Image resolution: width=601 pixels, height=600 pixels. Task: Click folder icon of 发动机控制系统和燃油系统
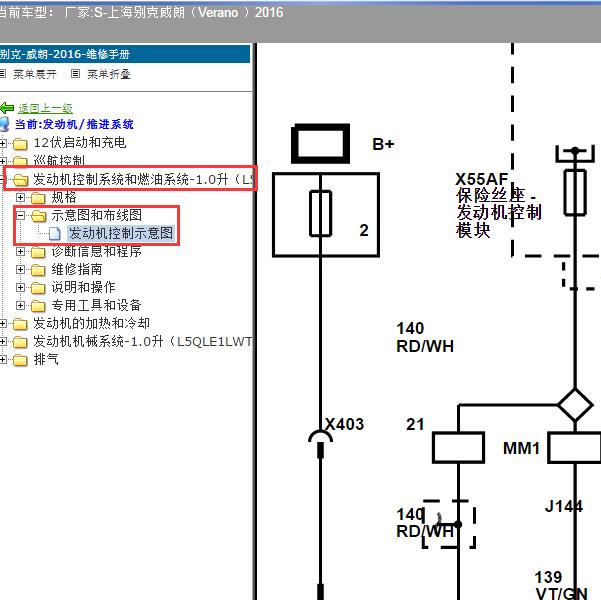(x=20, y=180)
